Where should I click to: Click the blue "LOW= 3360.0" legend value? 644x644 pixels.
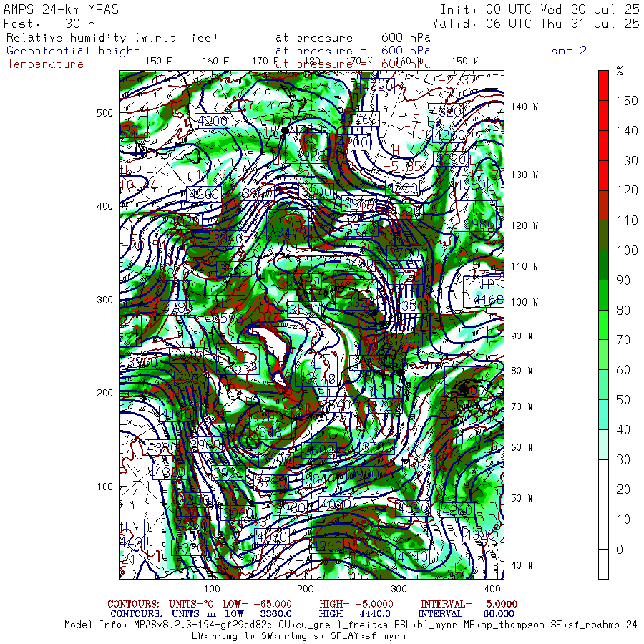pos(258,614)
